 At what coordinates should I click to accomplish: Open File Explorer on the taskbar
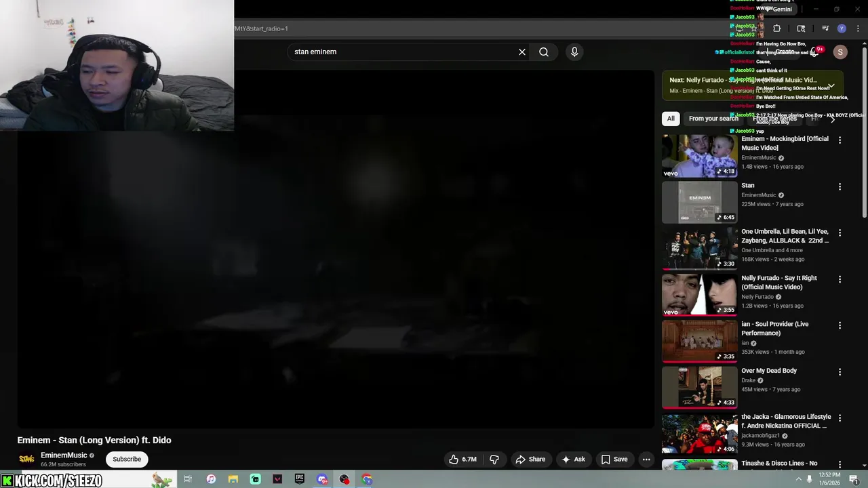(x=233, y=479)
